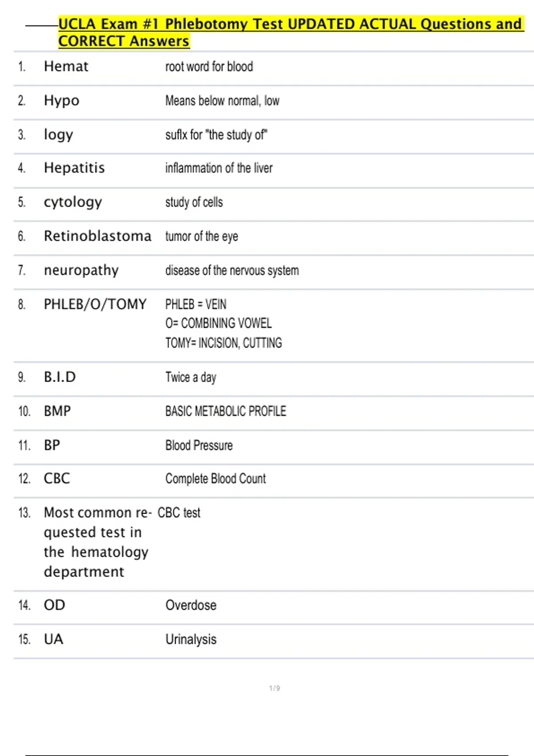The image size is (534, 756).
Task: Click the 'TOMY= INCISION, CUTTING' line
Action: point(223,343)
